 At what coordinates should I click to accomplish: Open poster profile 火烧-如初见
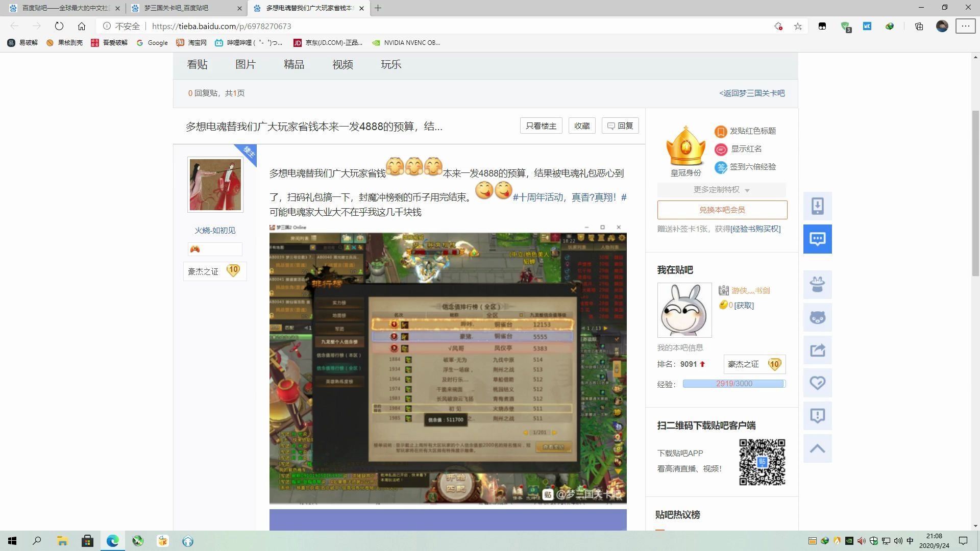pyautogui.click(x=215, y=231)
